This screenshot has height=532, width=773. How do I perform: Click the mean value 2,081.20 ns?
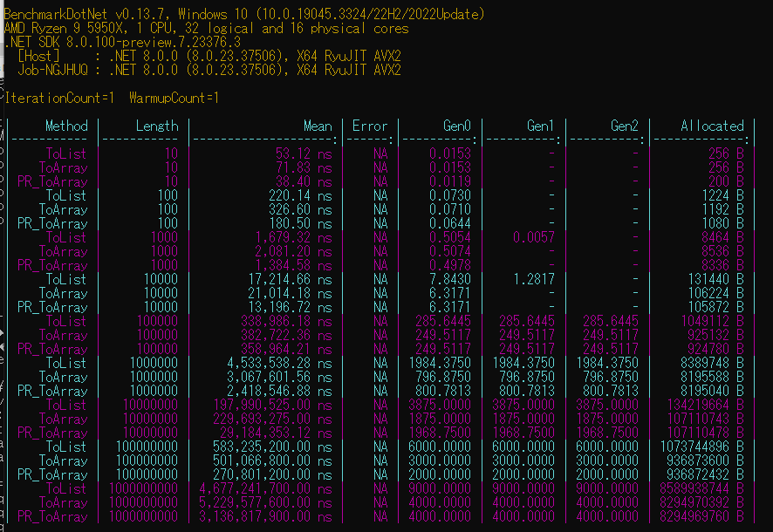(293, 252)
